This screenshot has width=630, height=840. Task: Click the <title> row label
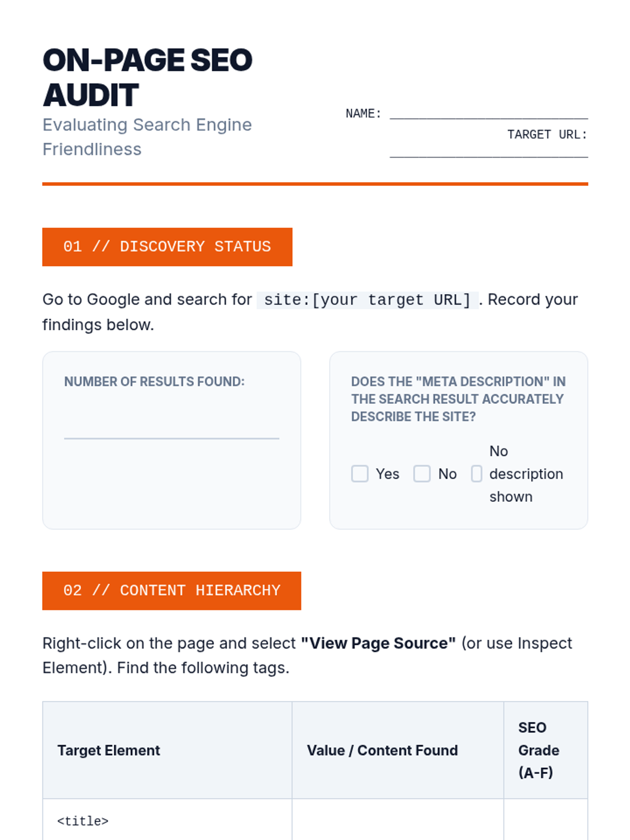tap(83, 821)
